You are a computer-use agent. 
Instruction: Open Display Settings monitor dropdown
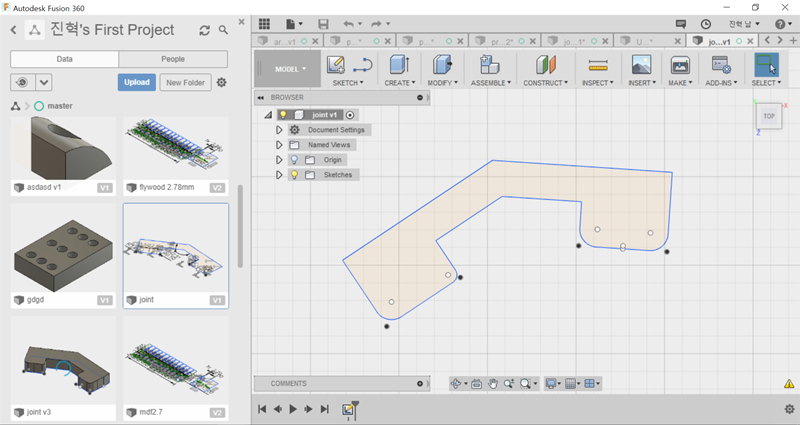(x=553, y=384)
